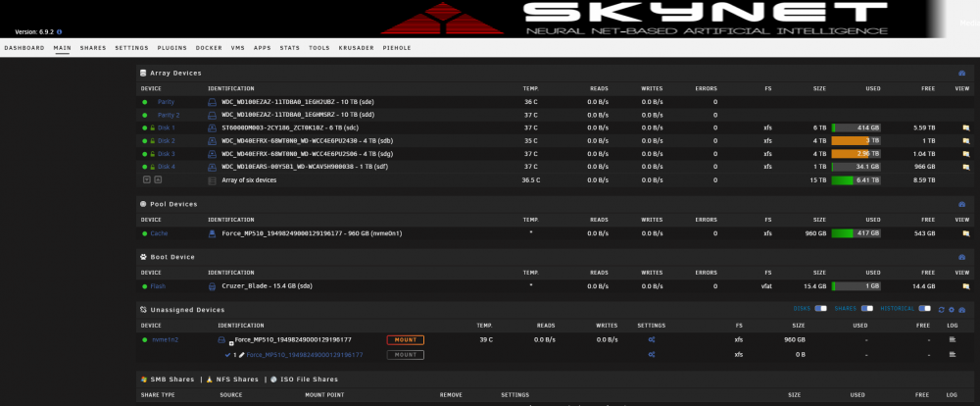Screen dimensions: 980x406
Task: Open settings gears for nvme1n2 Force_MP510 row
Action: pyautogui.click(x=652, y=339)
